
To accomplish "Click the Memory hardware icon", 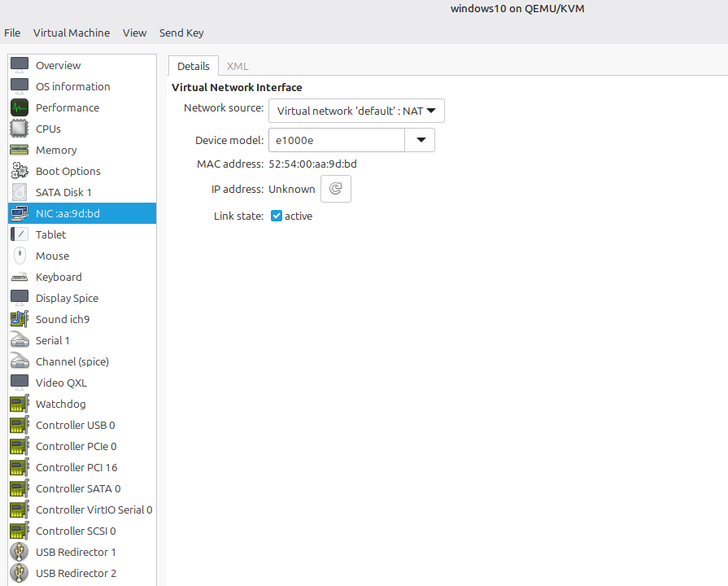I will 19,149.
